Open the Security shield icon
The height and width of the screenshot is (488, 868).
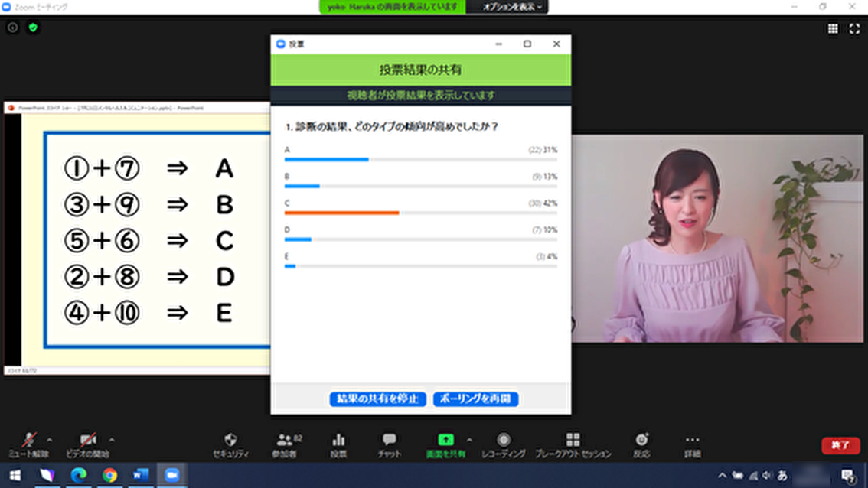coord(230,441)
